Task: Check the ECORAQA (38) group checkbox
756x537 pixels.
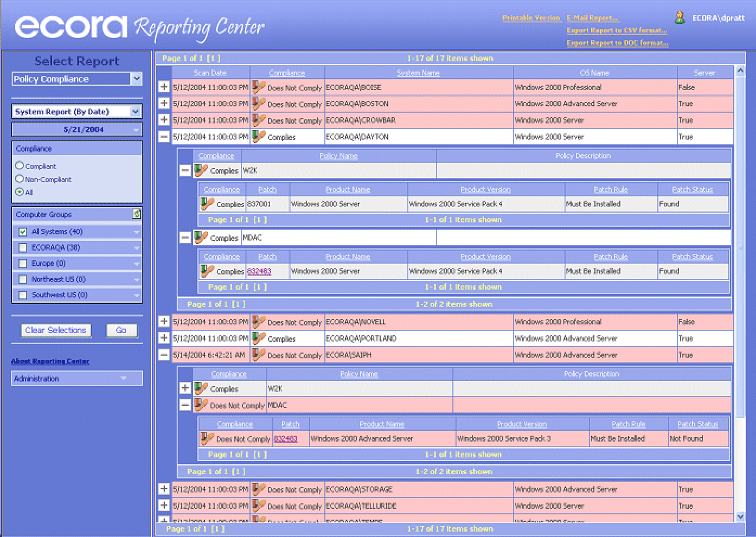Action: point(23,247)
